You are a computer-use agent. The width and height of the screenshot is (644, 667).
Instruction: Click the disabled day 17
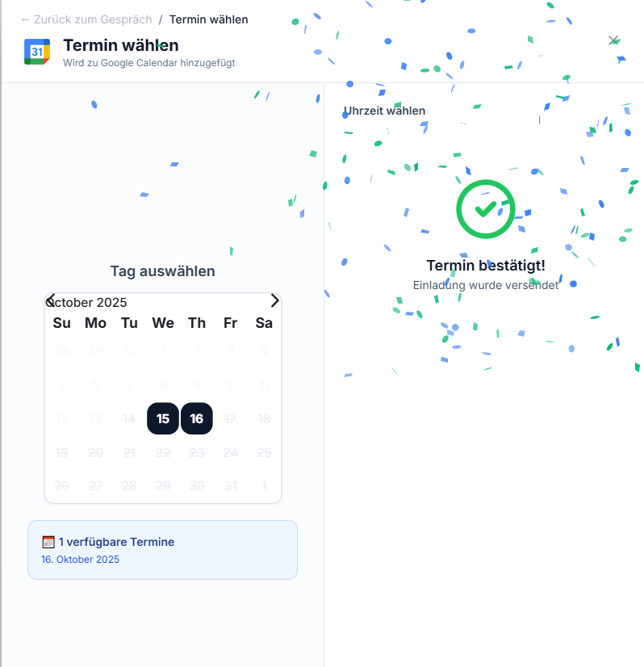click(x=230, y=418)
